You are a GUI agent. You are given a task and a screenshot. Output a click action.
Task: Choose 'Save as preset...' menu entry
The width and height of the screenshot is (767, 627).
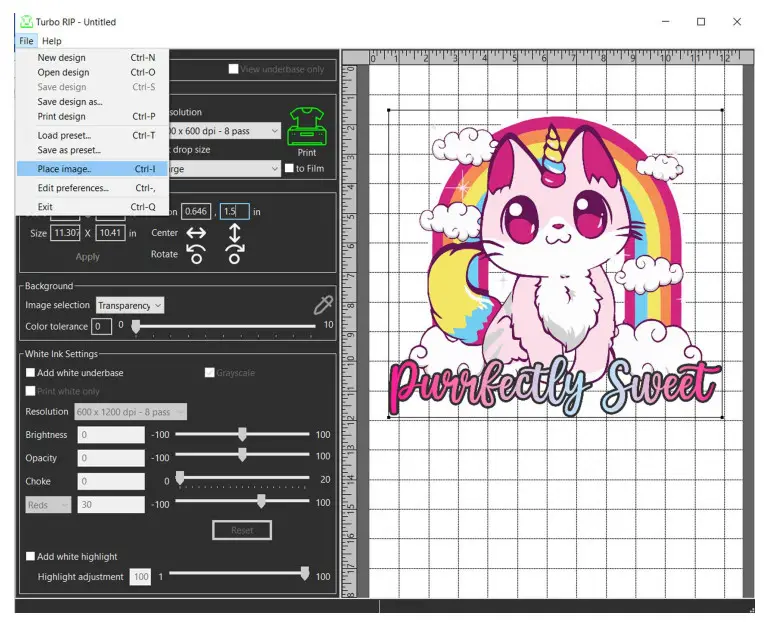point(93,150)
